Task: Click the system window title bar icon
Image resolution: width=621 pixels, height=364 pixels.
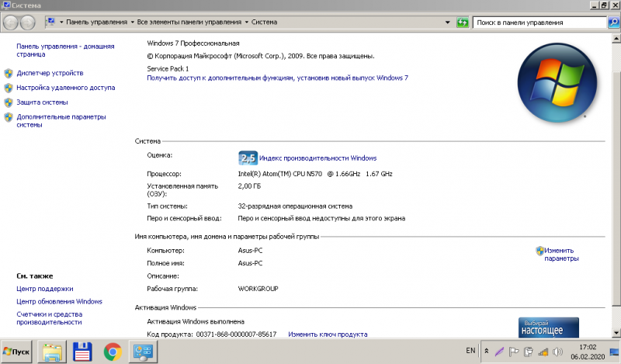Action: tap(6, 5)
